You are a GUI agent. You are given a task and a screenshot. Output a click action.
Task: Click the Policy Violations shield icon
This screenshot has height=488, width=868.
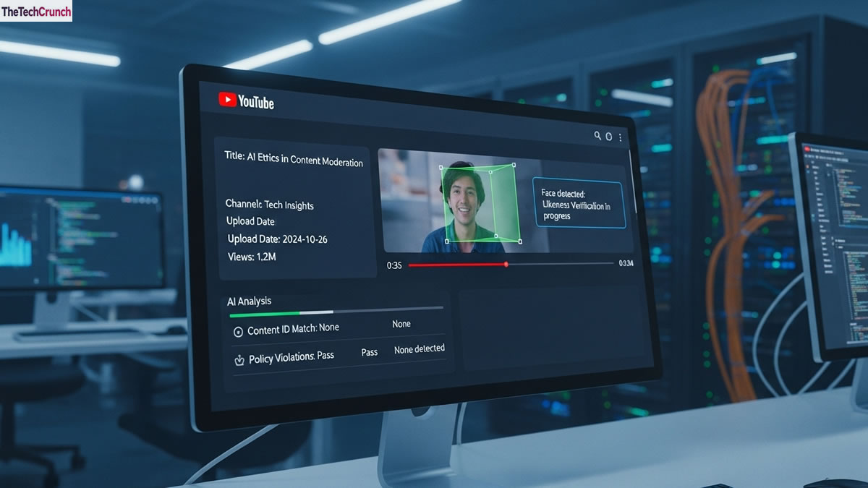239,357
